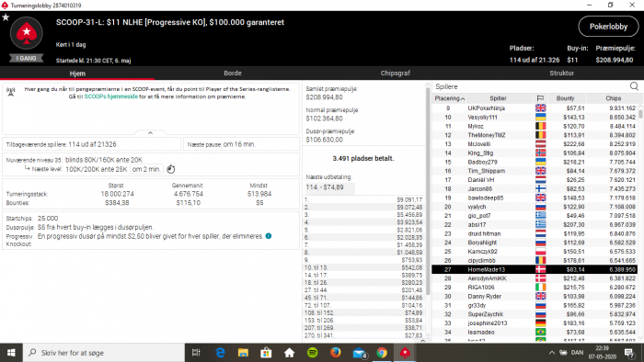The height and width of the screenshot is (362, 644).
Task: Open the Struktur tab
Action: pos(561,73)
